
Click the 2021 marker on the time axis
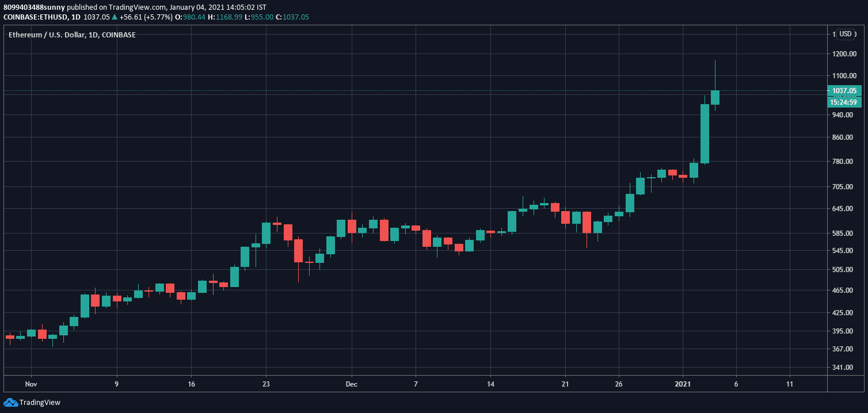683,384
